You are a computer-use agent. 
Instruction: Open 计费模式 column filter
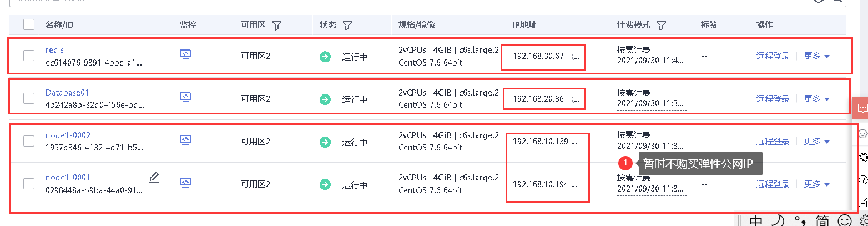(x=661, y=26)
